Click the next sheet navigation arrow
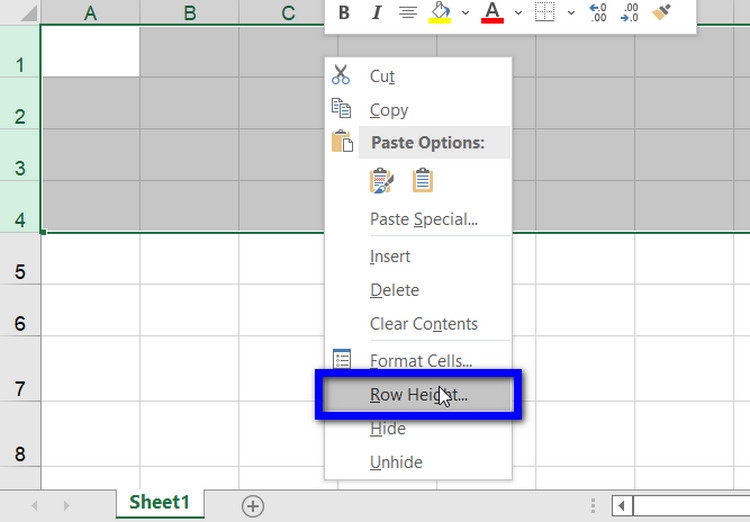 tap(66, 505)
